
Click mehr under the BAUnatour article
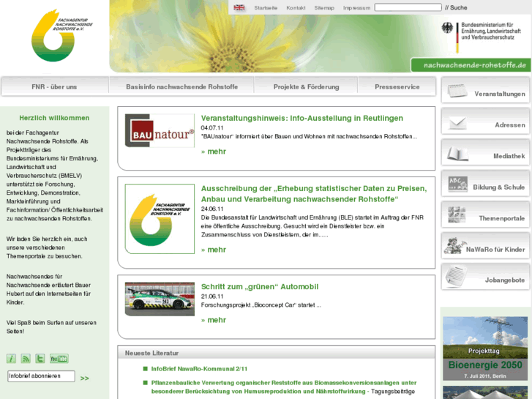[214, 152]
